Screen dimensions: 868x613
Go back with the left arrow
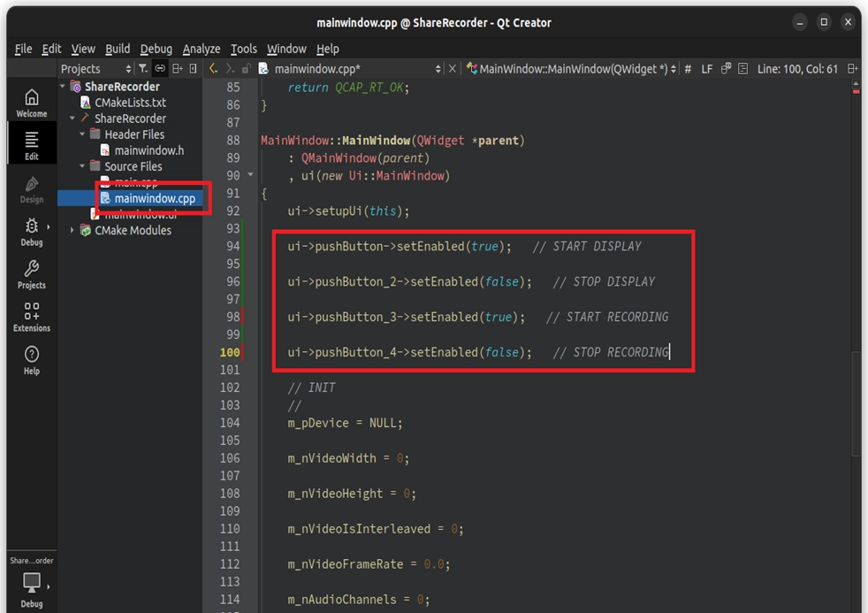pos(213,69)
